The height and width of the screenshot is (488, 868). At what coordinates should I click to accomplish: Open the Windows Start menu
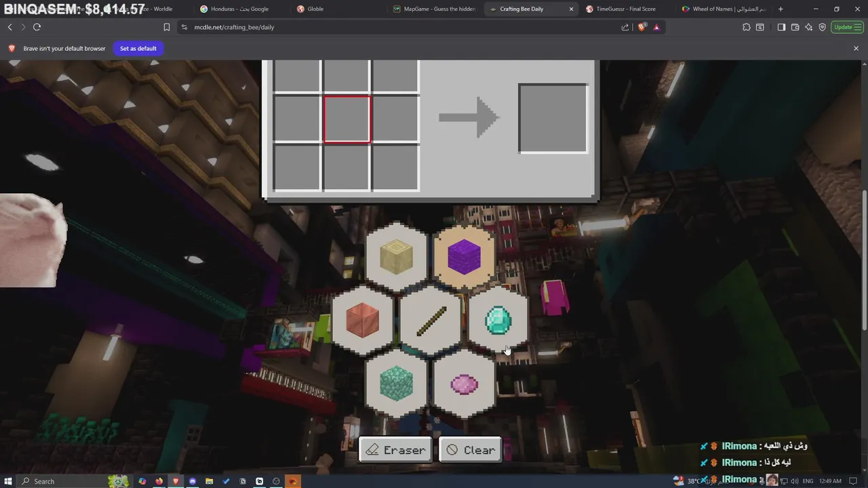(7, 481)
